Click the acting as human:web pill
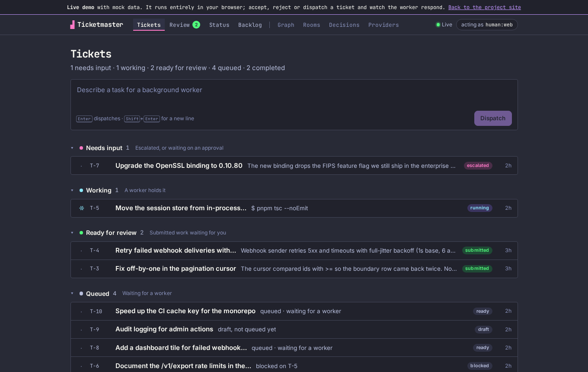Screen dimensions: 588x372 487,25
